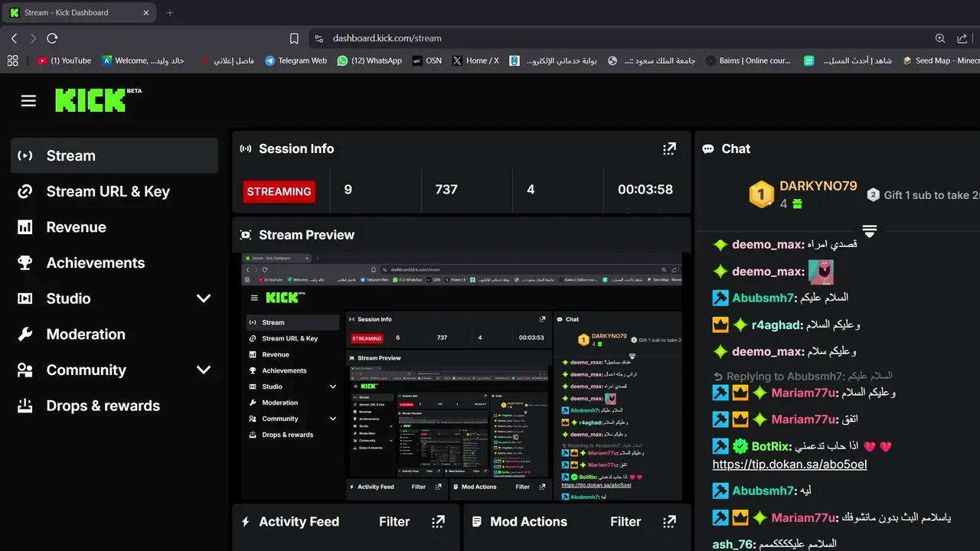The width and height of the screenshot is (980, 551).
Task: Collapse the pinned chat leaderboard handle
Action: [x=869, y=230]
